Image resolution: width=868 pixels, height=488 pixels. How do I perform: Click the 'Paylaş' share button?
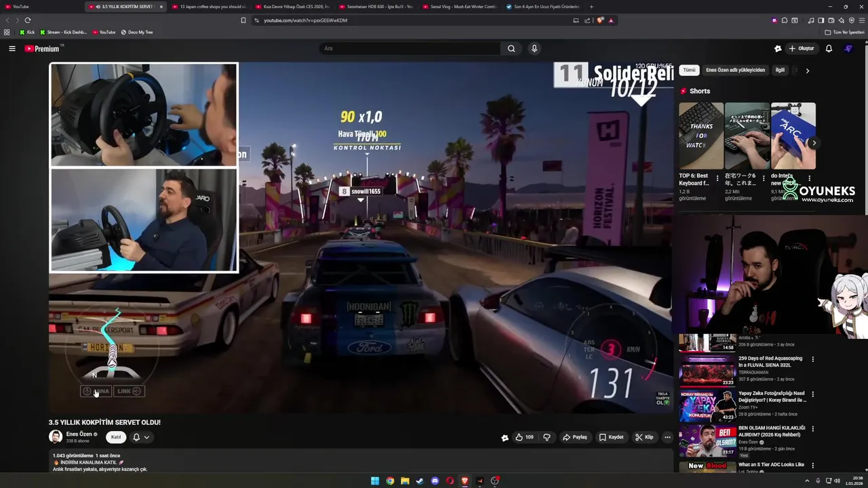(x=575, y=437)
